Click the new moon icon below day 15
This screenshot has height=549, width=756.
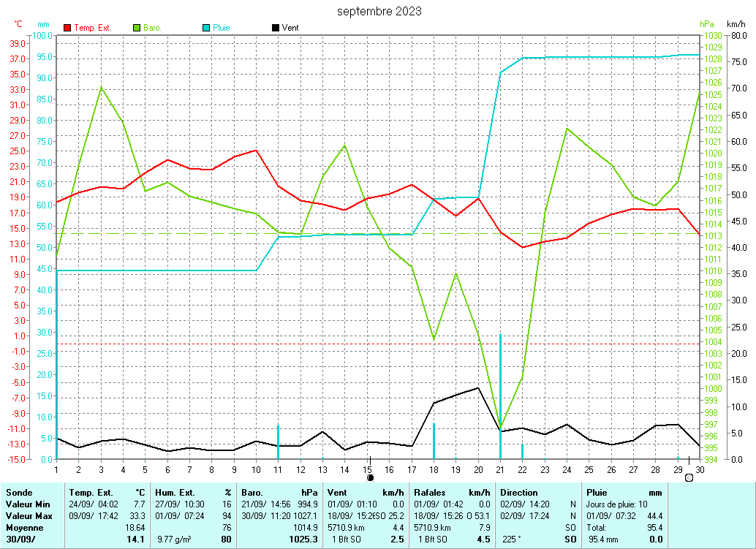coord(370,477)
